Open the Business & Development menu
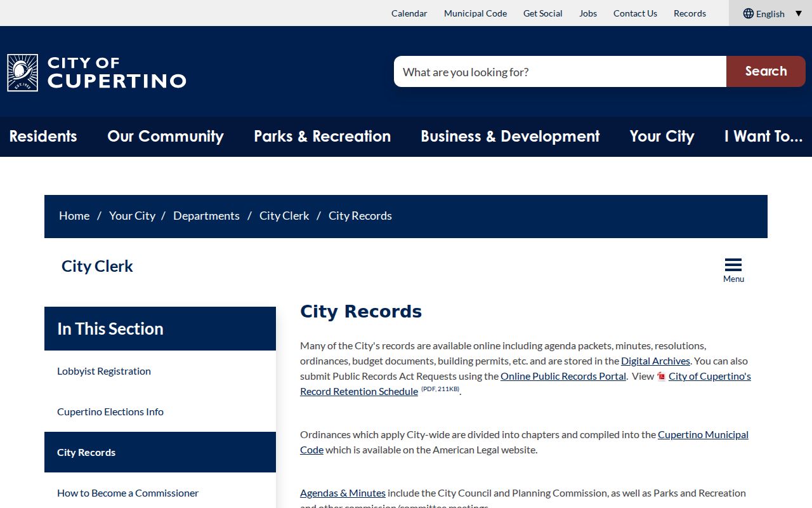812x508 pixels. [510, 137]
